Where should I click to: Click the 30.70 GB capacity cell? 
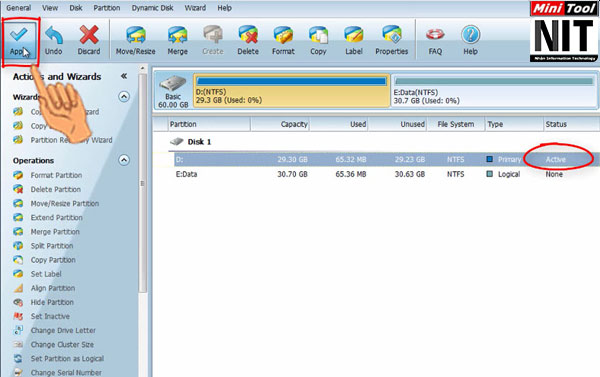(292, 174)
